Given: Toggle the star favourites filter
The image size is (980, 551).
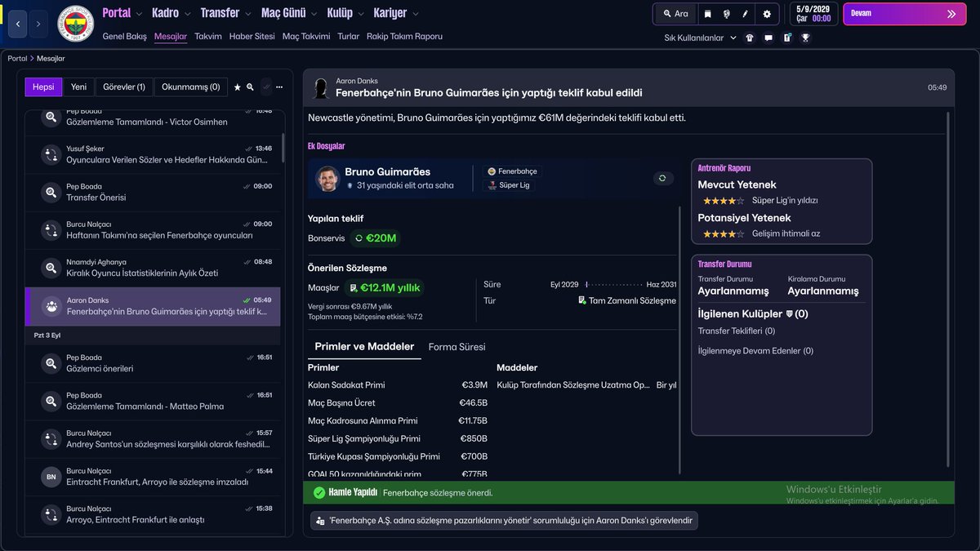Looking at the screenshot, I should 237,87.
